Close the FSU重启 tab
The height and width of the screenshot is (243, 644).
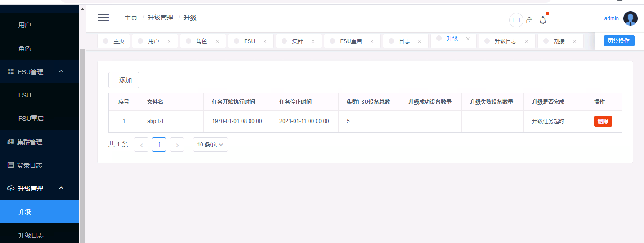click(x=372, y=42)
